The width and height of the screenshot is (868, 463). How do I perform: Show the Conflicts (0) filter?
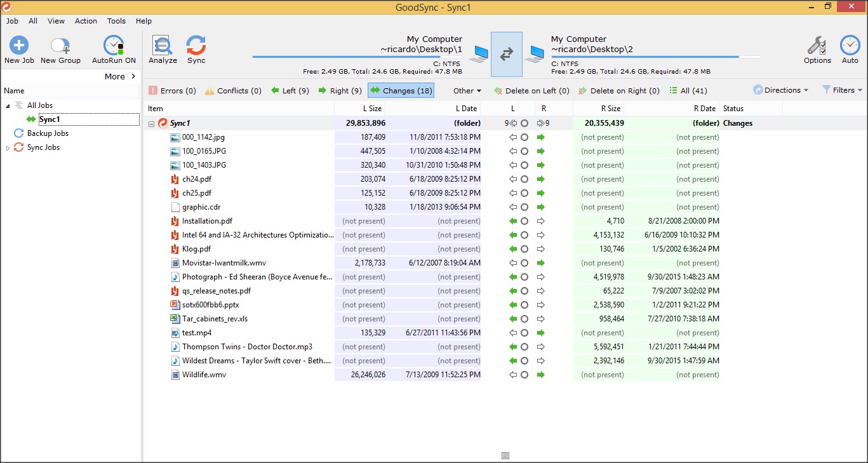[233, 91]
